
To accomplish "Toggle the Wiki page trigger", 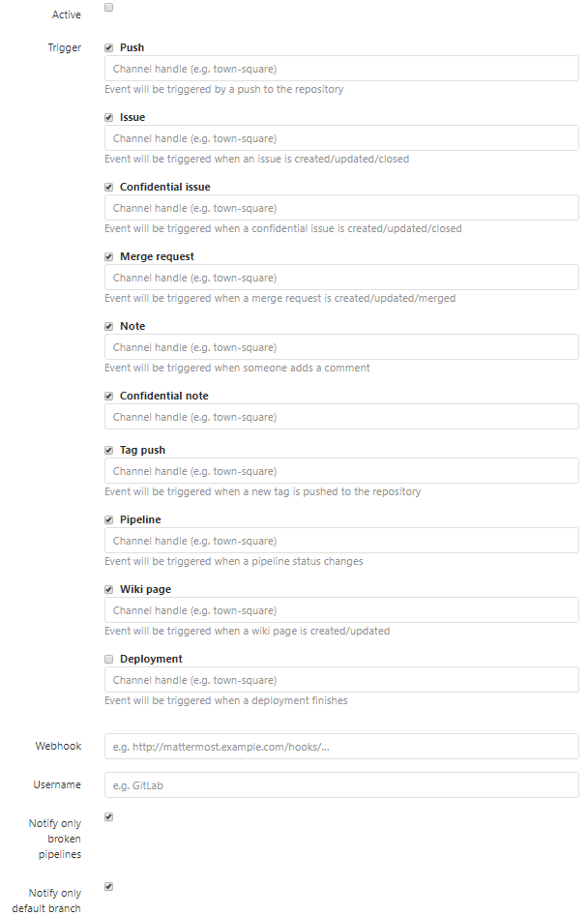I will (x=109, y=589).
